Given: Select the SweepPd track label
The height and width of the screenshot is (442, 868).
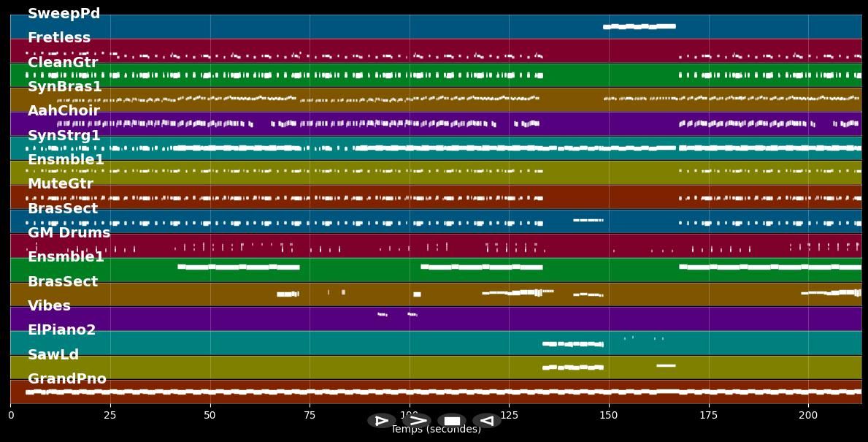Looking at the screenshot, I should tap(64, 14).
